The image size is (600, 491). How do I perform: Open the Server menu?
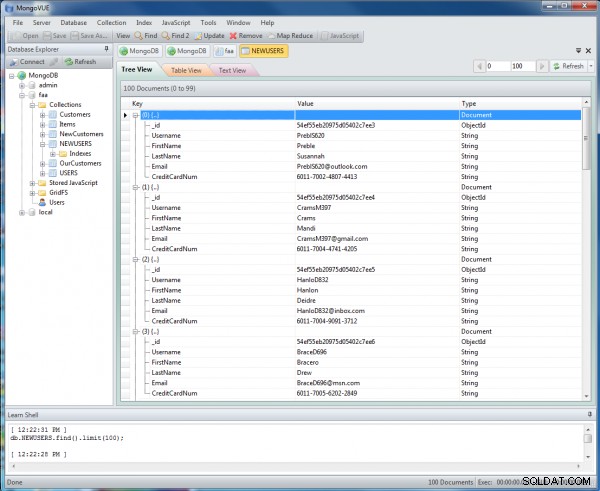coord(41,23)
